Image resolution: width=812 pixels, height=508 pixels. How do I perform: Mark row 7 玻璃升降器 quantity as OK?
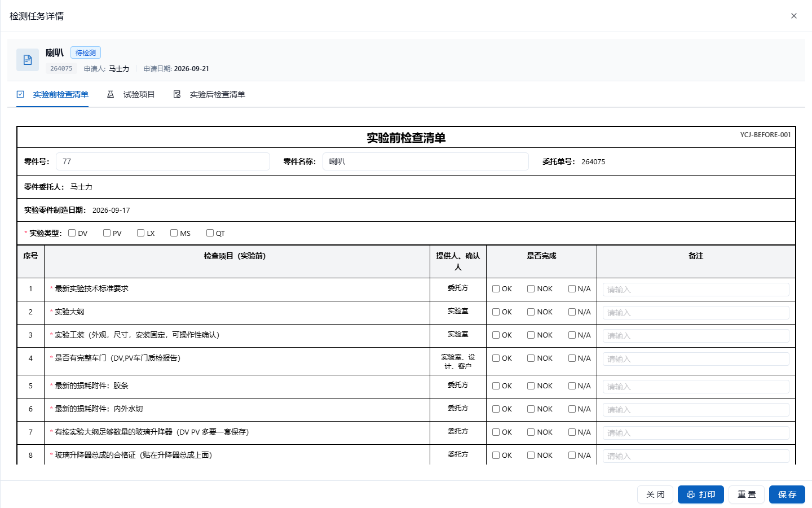[496, 432]
